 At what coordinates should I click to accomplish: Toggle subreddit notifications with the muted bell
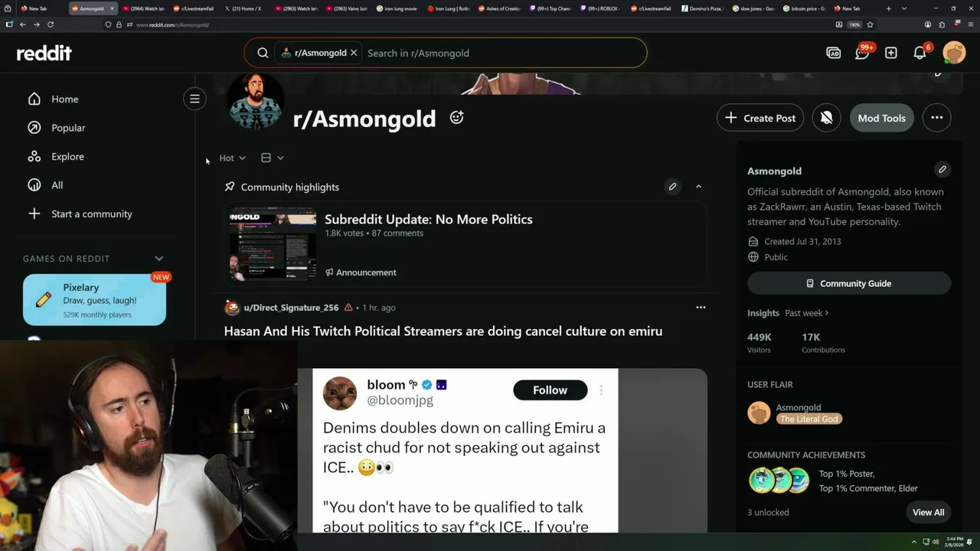pos(827,118)
